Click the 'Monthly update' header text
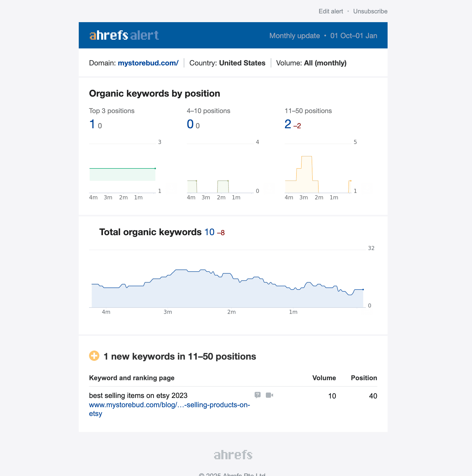Viewport: 472px width, 476px height. (x=294, y=36)
